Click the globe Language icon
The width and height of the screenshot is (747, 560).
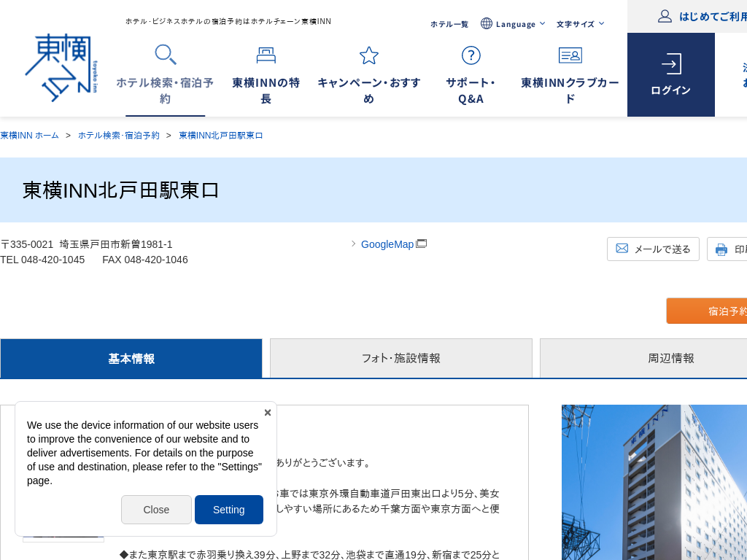(487, 23)
